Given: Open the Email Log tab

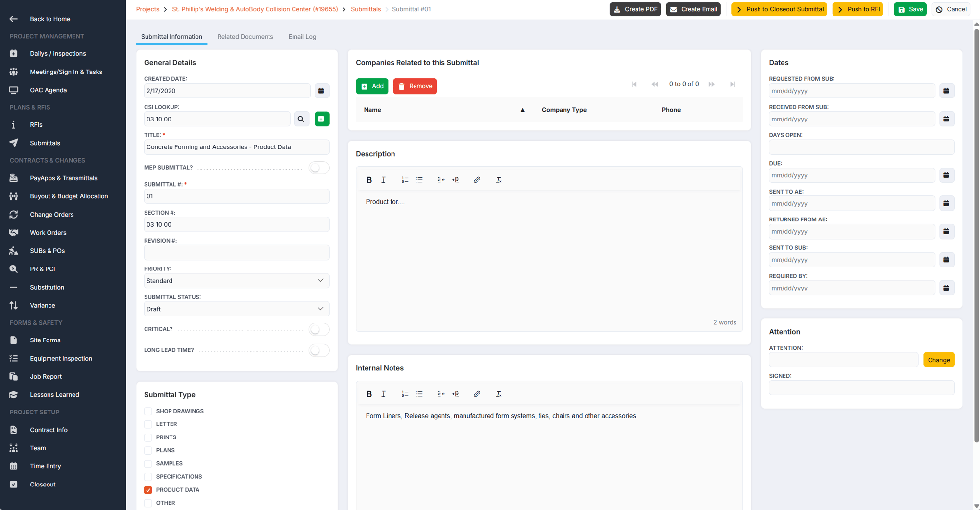Looking at the screenshot, I should [302, 37].
